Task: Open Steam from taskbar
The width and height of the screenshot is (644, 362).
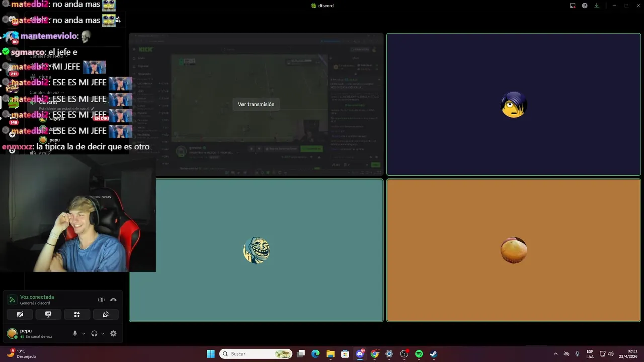Action: [433, 354]
